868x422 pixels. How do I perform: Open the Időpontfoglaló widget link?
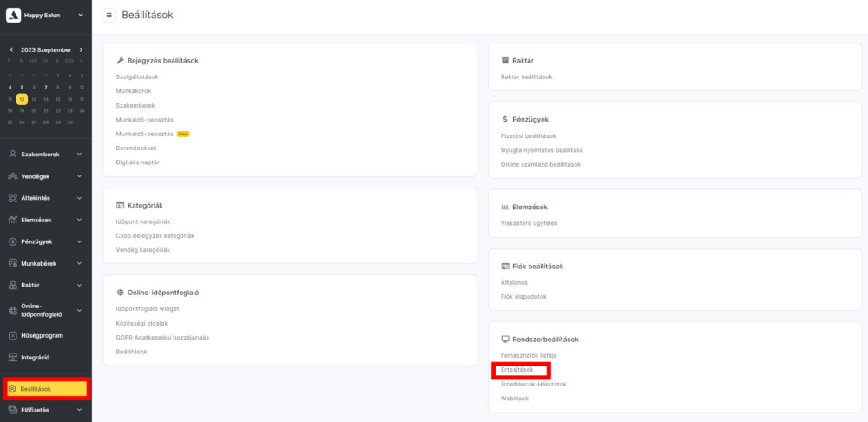[x=148, y=308]
